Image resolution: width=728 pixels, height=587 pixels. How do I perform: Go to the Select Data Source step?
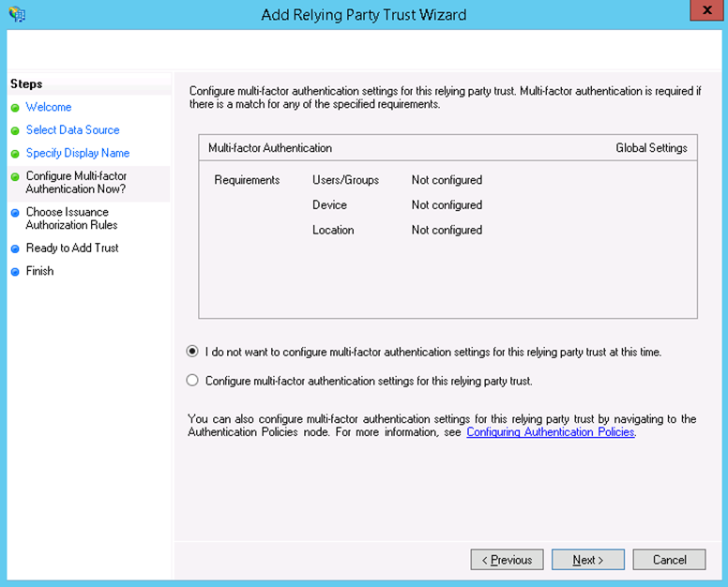point(73,130)
